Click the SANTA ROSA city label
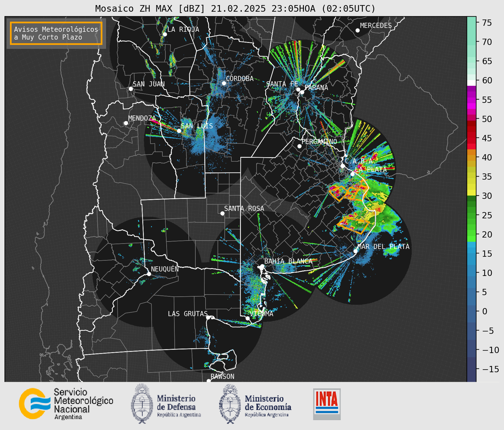The width and height of the screenshot is (504, 430). pos(244,208)
